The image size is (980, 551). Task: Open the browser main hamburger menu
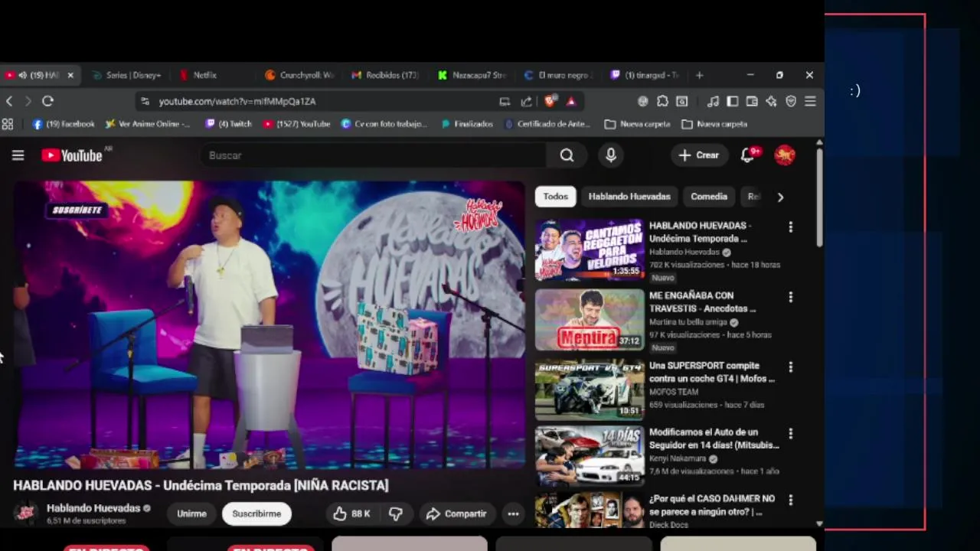click(x=810, y=101)
